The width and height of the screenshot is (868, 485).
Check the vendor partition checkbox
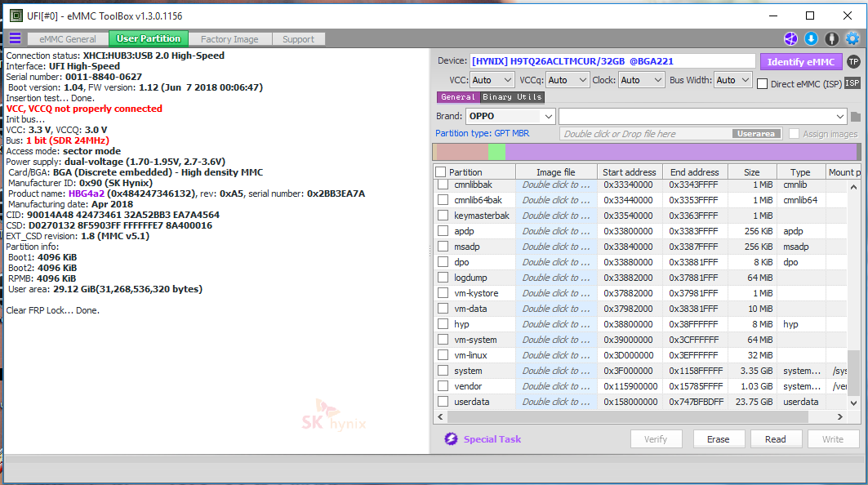tap(443, 386)
